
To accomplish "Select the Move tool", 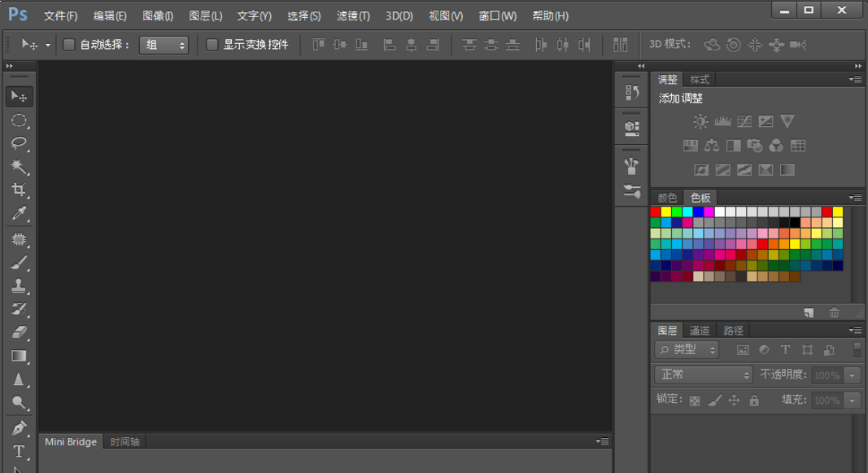I will 19,96.
